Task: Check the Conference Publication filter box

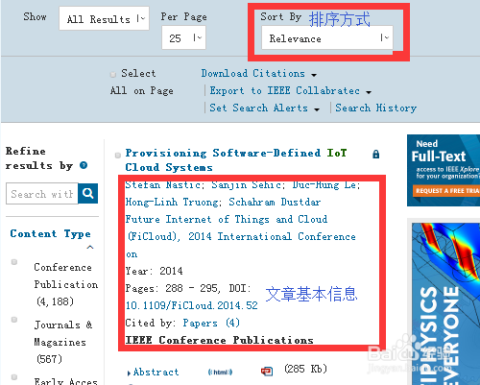Action: coord(14,262)
